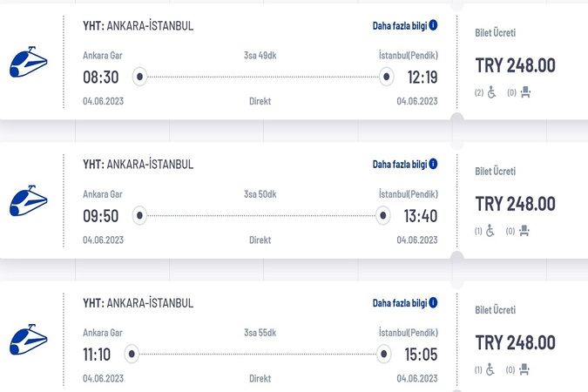Click wheelchair seat icon for 11:10 train
Screen dimensions: 588x392
[490, 369]
